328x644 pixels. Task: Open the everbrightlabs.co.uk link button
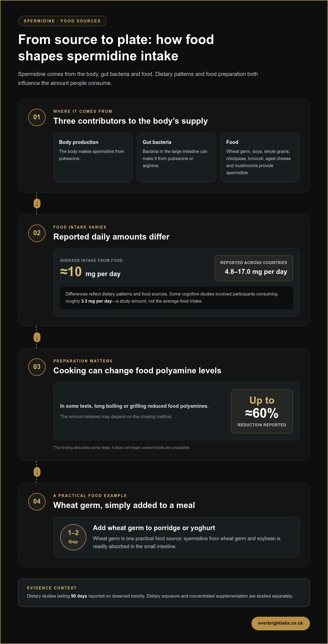(x=280, y=624)
